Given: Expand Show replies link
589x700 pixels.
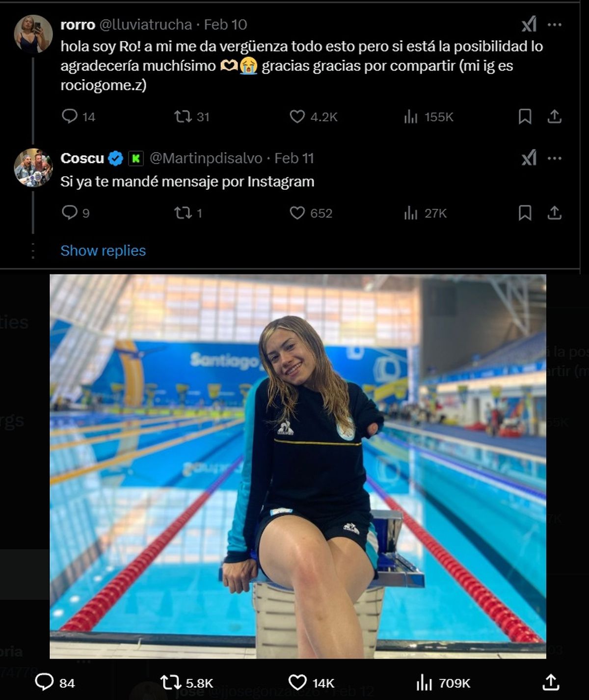Looking at the screenshot, I should pyautogui.click(x=103, y=250).
